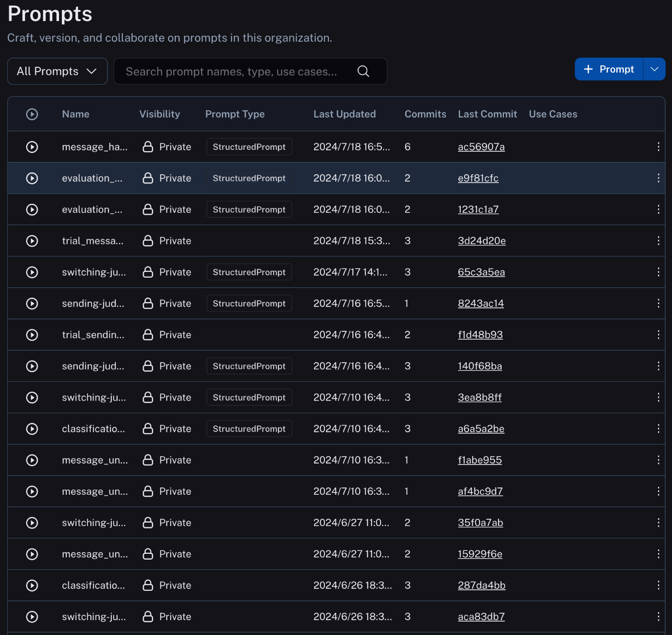
Task: Click the Private label in the f1abe955 row
Action: (x=175, y=460)
